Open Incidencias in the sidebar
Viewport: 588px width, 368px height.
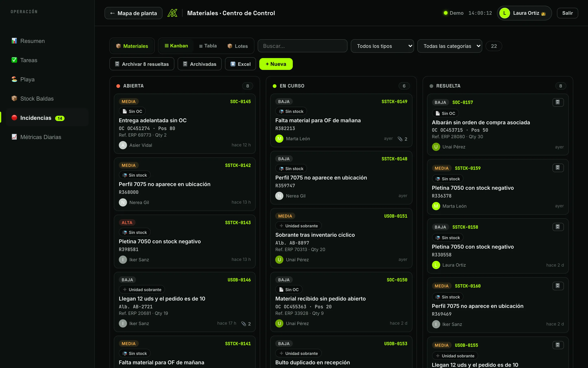[47, 118]
